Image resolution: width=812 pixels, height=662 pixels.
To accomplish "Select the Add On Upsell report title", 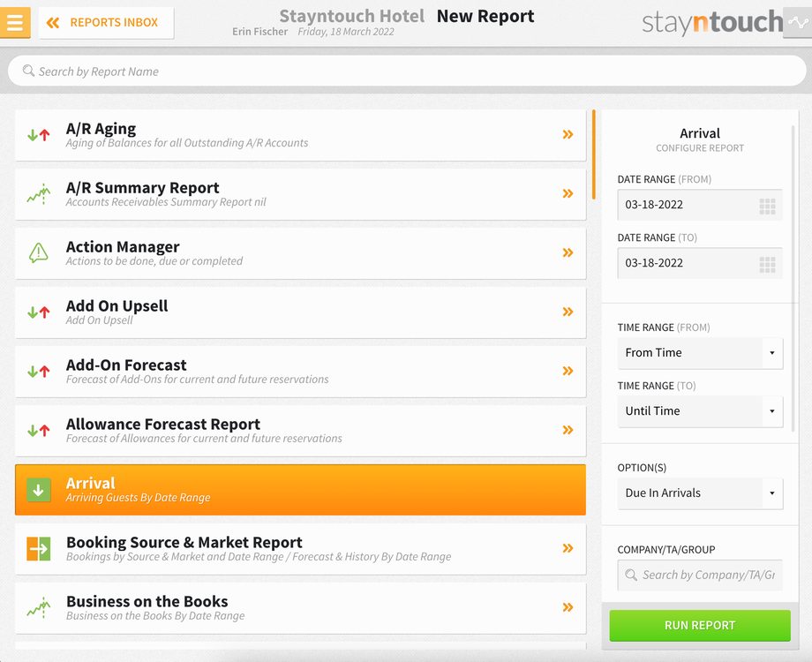I will 117,305.
